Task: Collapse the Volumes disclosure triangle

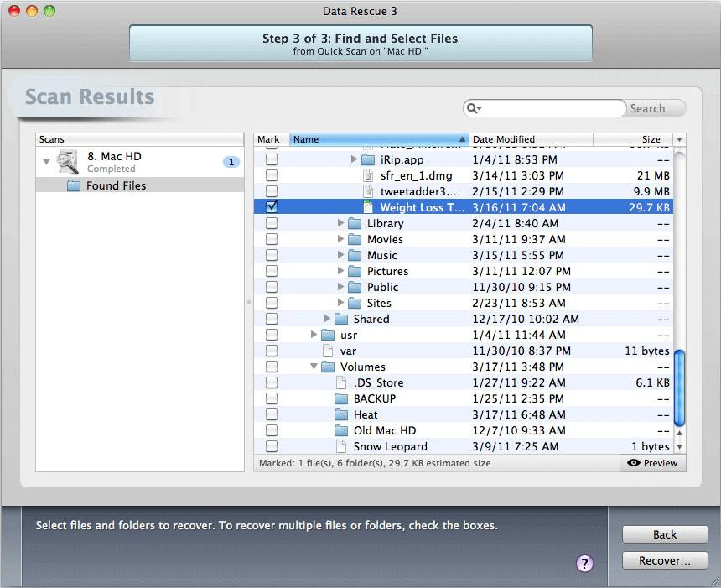Action: [314, 367]
